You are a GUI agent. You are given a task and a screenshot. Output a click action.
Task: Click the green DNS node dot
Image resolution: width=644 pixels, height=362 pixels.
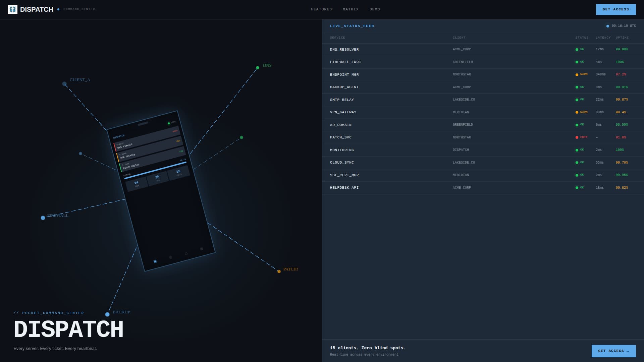[258, 68]
